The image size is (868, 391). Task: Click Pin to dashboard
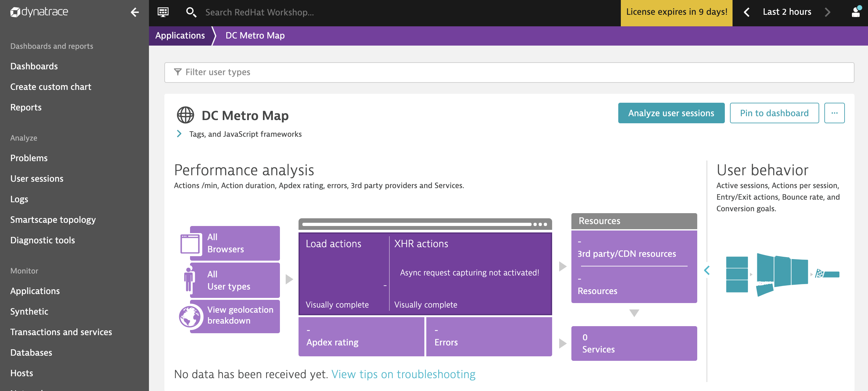point(774,113)
